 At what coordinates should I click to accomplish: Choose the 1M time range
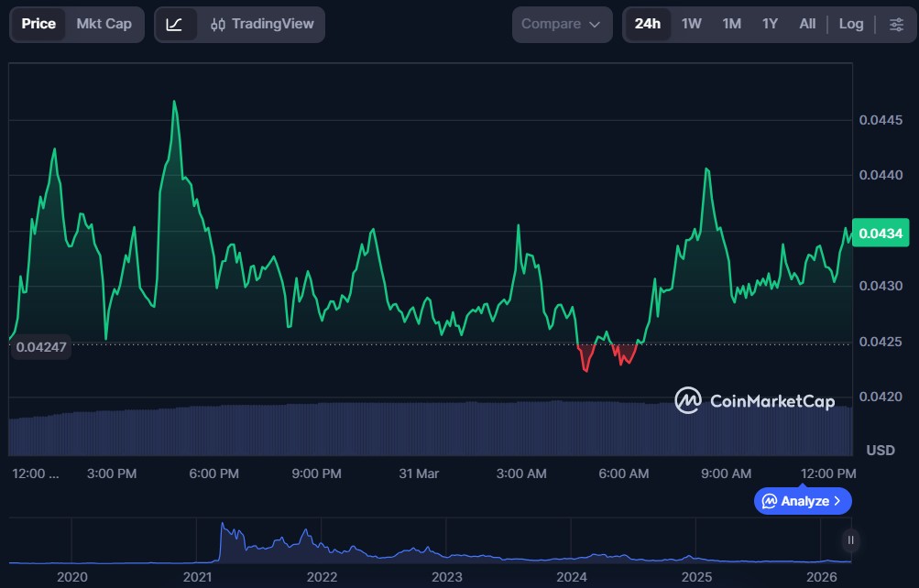click(731, 24)
